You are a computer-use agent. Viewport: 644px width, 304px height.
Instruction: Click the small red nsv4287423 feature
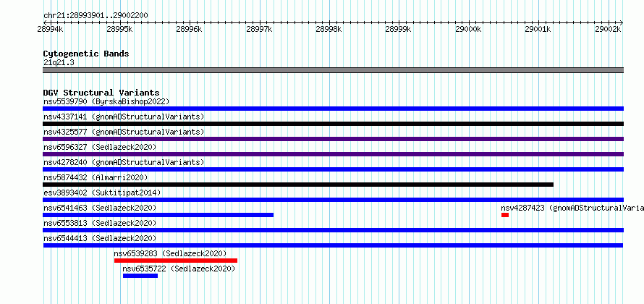(505, 215)
